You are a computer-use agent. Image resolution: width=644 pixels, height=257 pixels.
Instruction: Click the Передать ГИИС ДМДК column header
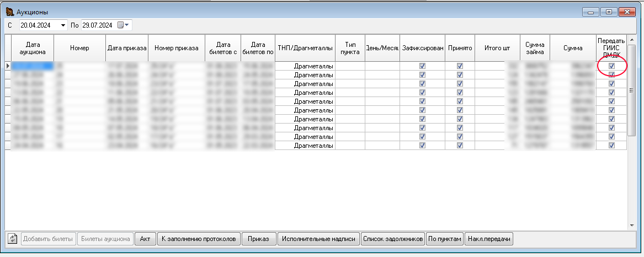pyautogui.click(x=611, y=48)
